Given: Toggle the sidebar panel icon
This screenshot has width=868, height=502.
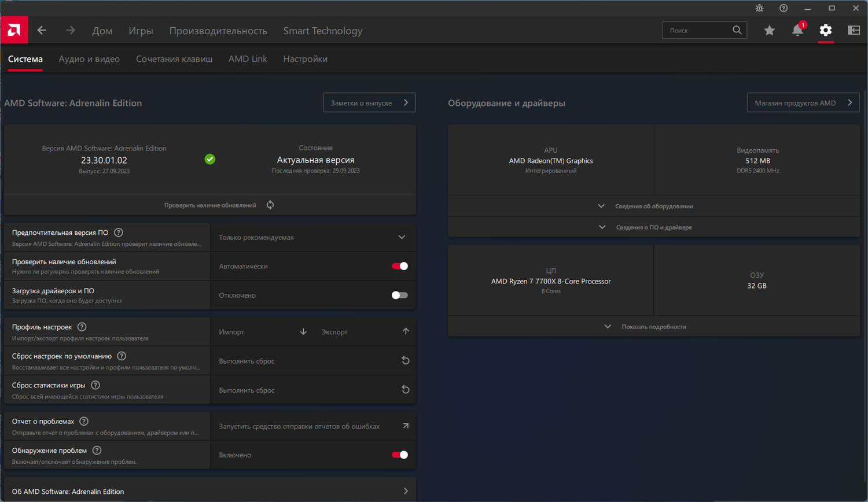Looking at the screenshot, I should click(854, 30).
